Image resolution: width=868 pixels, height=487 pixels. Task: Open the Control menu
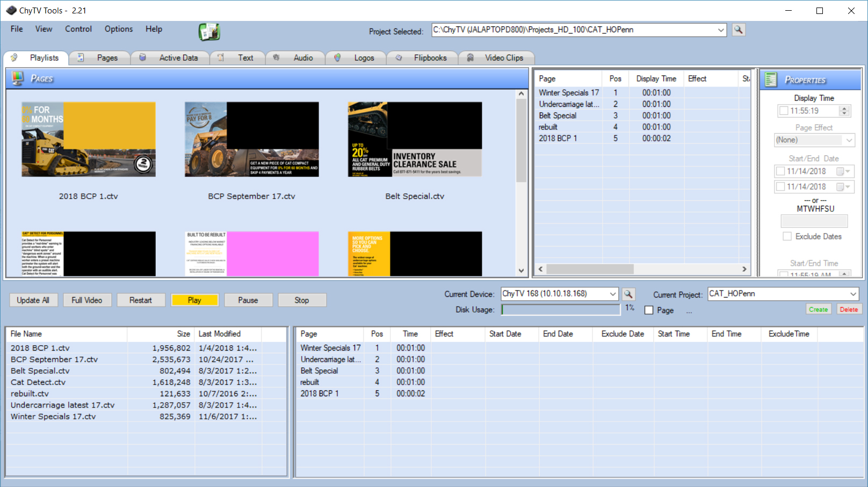(x=78, y=29)
